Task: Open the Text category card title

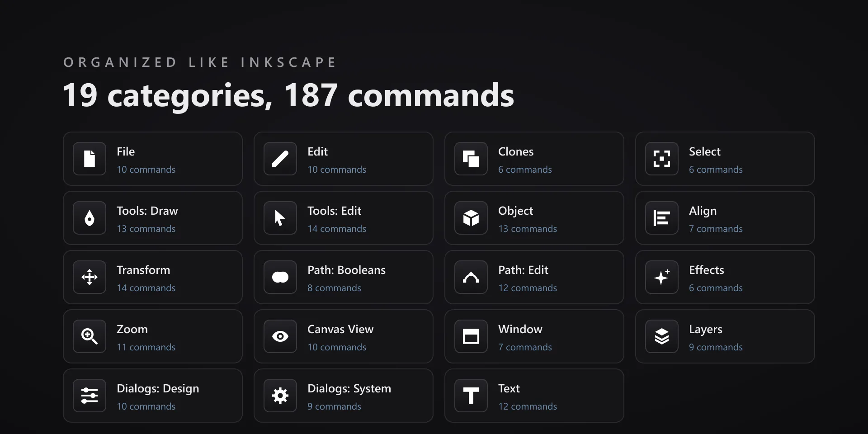Action: [509, 388]
